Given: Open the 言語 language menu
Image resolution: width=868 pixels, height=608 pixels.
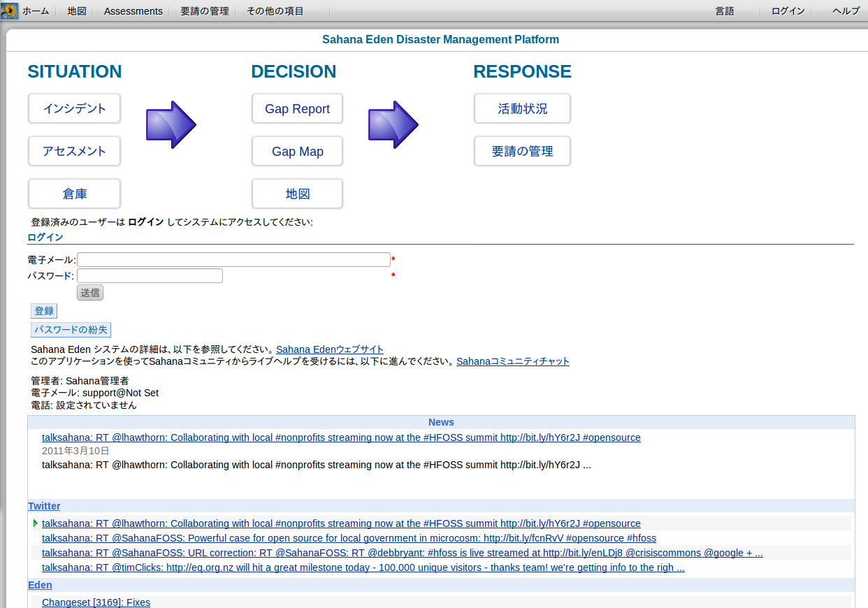Looking at the screenshot, I should 725,11.
